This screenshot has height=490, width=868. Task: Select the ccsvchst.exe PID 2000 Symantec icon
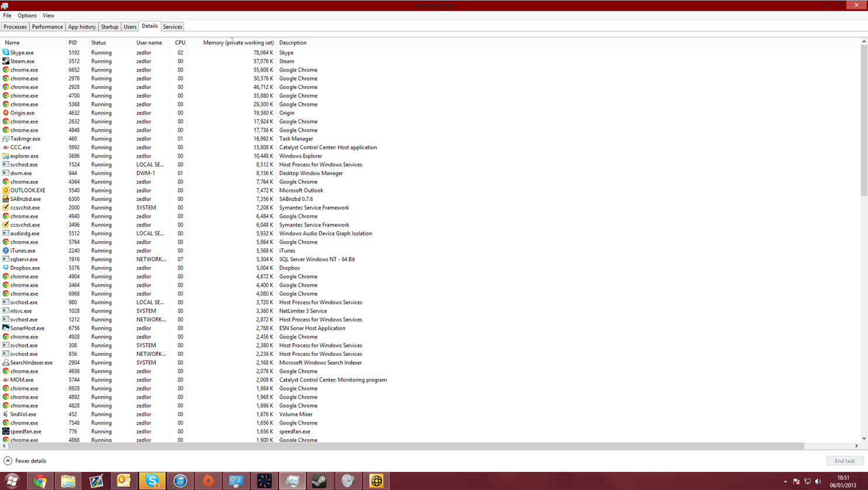(x=6, y=207)
